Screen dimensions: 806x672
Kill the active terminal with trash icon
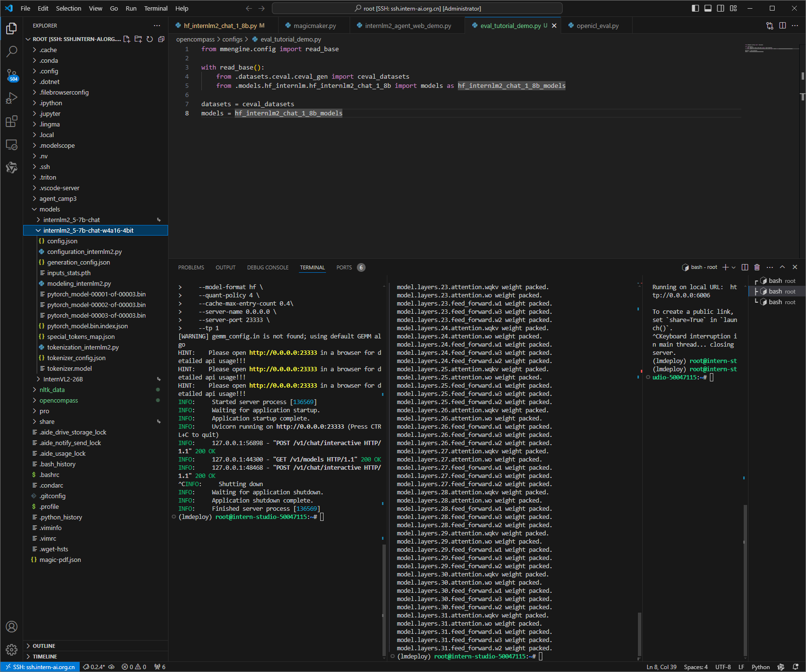pyautogui.click(x=757, y=267)
